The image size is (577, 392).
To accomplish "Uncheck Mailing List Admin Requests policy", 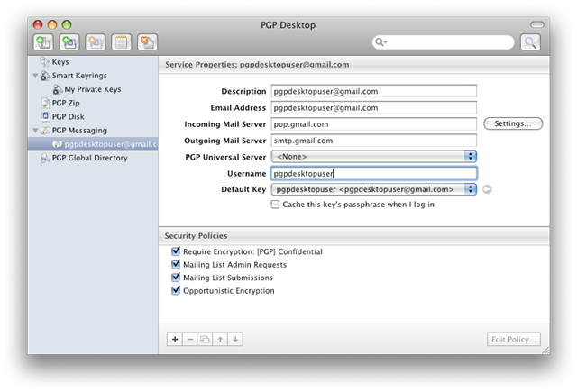I will [176, 264].
